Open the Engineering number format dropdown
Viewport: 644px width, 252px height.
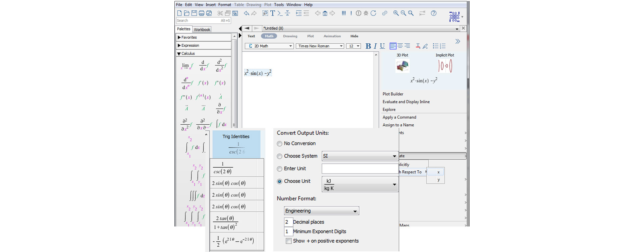[321, 211]
